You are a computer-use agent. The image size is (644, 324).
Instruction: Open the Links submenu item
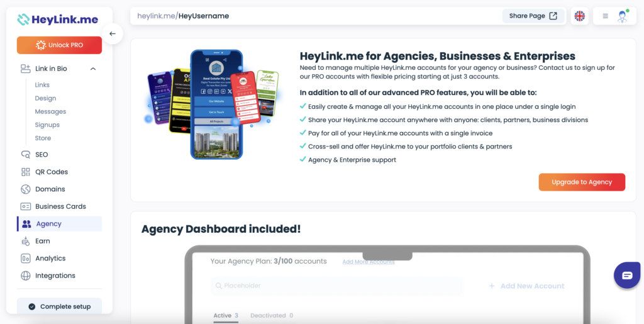point(42,85)
